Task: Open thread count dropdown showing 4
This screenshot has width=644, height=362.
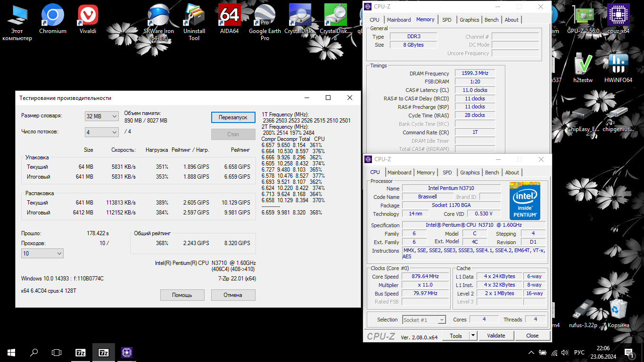Action: point(102,132)
